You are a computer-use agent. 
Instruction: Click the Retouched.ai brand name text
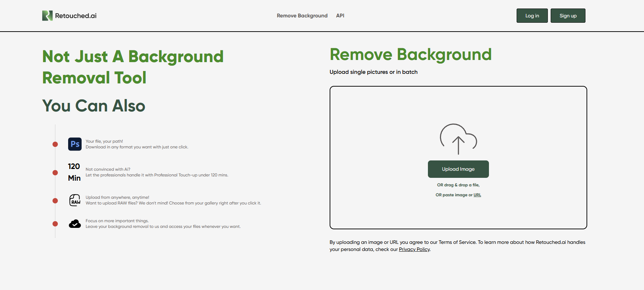(76, 16)
